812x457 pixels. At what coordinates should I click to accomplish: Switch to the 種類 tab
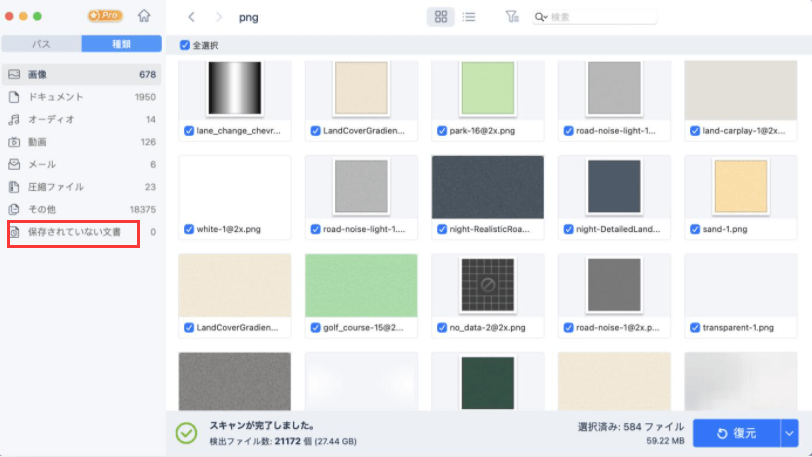tap(122, 44)
